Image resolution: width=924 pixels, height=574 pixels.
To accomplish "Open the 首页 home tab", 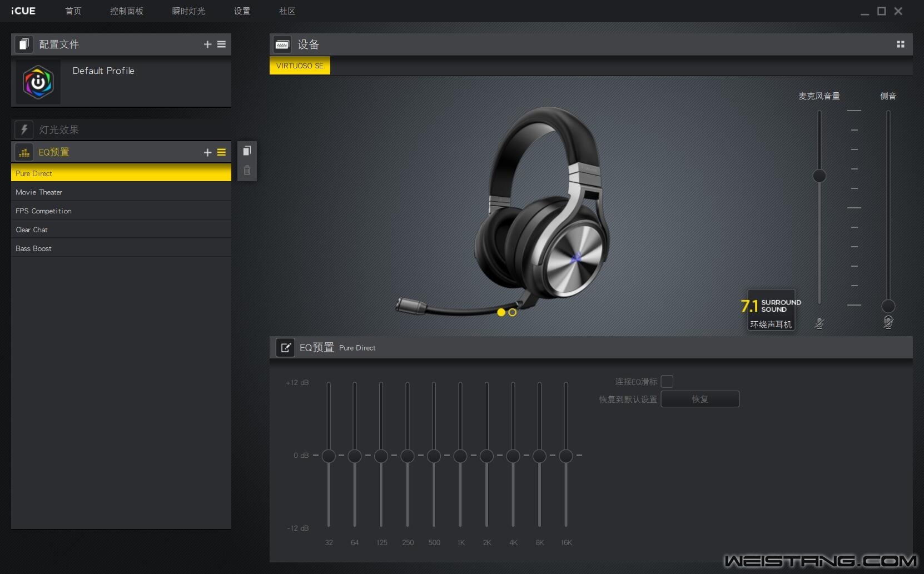I will pos(73,11).
